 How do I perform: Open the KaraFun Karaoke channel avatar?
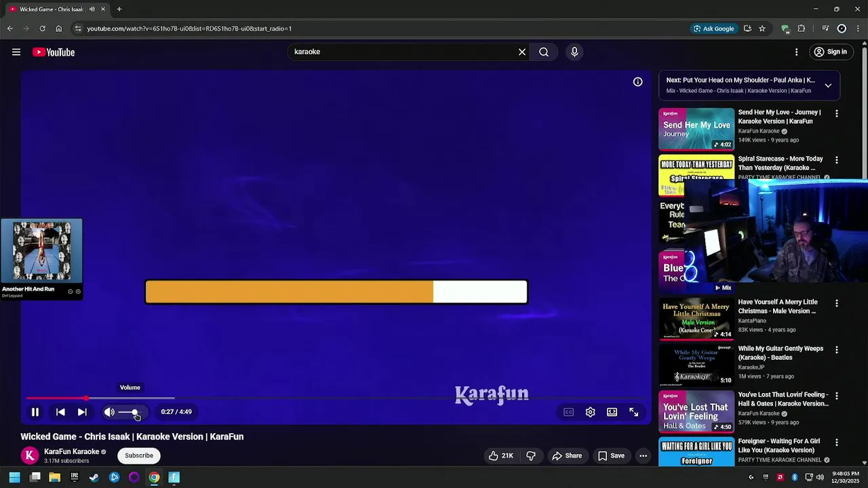pyautogui.click(x=29, y=455)
